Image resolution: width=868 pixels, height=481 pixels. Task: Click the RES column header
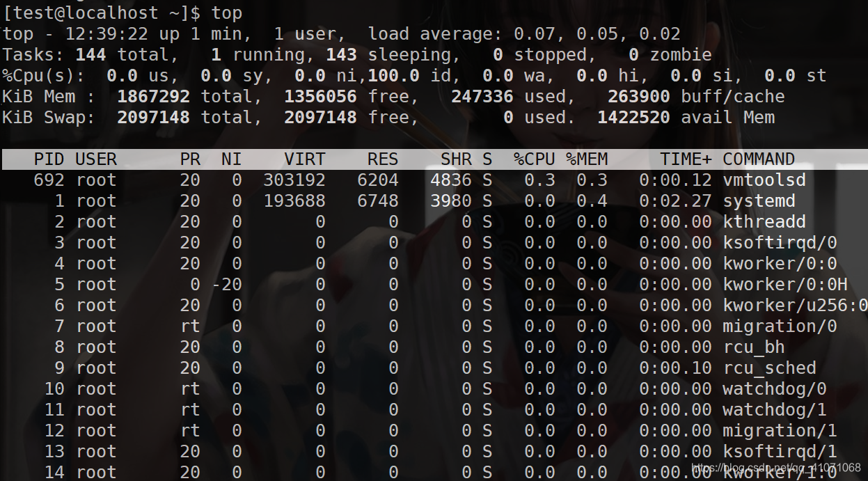point(383,159)
